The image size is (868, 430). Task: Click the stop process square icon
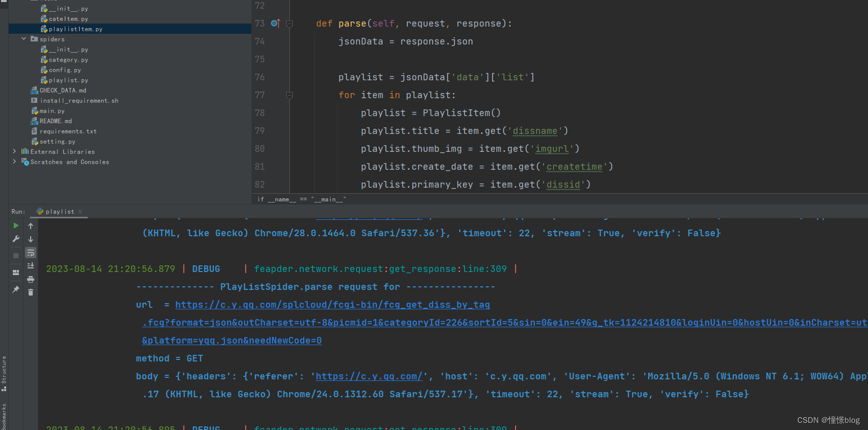[x=16, y=256]
